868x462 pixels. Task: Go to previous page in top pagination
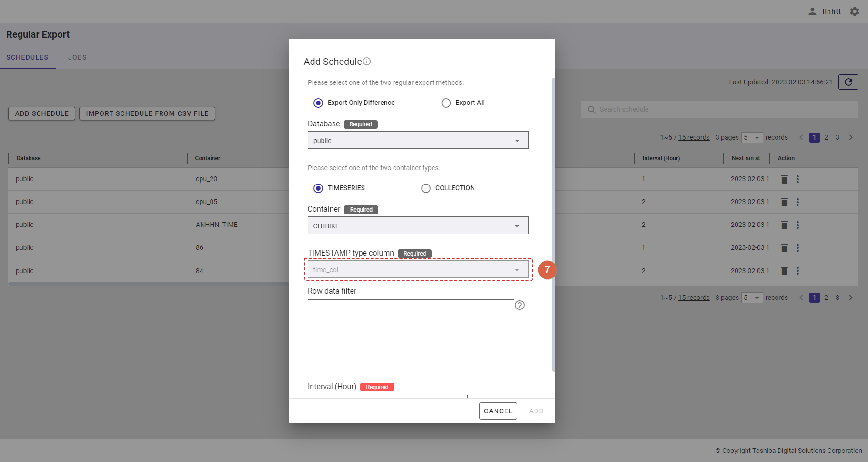801,137
